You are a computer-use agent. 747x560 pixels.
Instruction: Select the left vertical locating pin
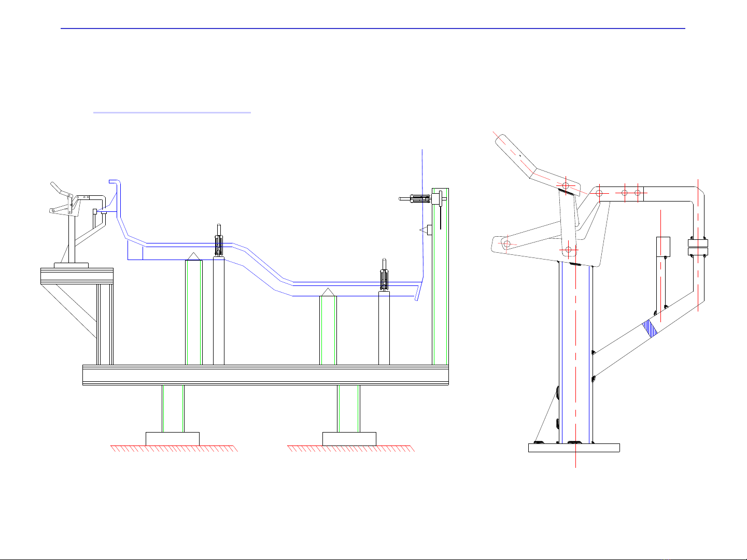click(x=219, y=239)
